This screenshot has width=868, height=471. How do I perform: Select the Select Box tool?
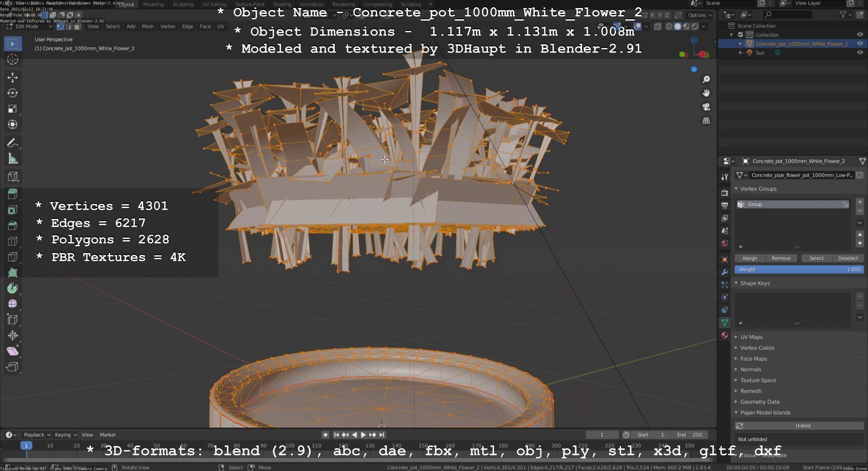click(x=13, y=44)
